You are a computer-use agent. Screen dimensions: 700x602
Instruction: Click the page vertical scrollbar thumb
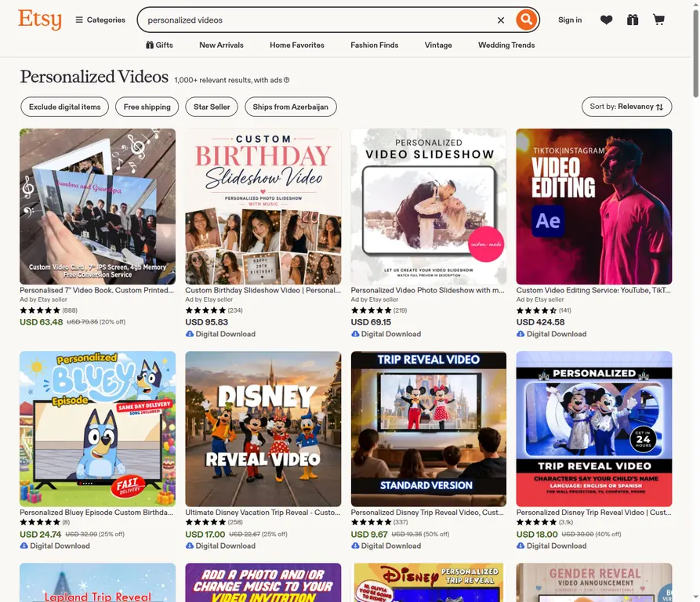[x=695, y=53]
